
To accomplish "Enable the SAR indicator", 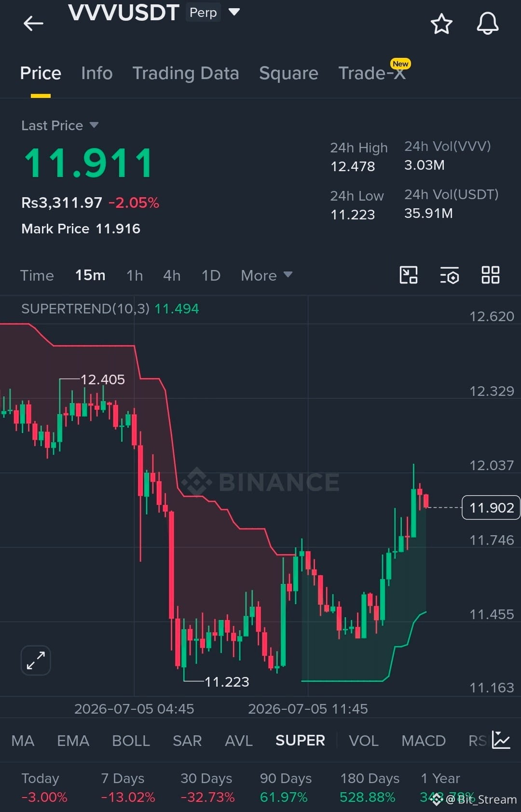I will pyautogui.click(x=187, y=741).
